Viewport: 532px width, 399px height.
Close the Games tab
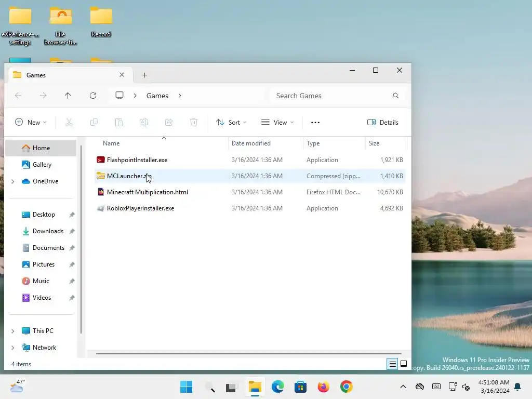(122, 75)
